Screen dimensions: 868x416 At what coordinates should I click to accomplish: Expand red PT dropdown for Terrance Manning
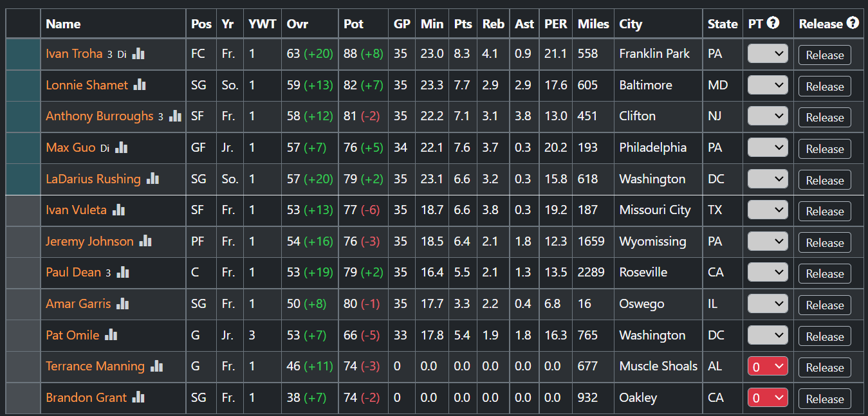pyautogui.click(x=768, y=367)
